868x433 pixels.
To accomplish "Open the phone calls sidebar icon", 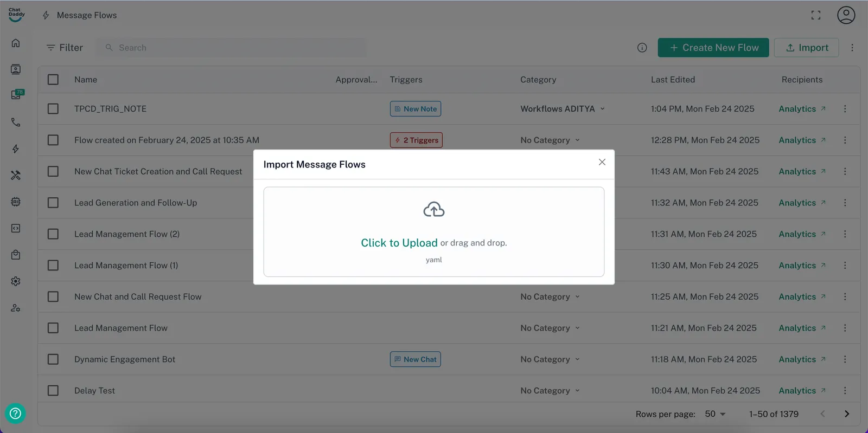I will 16,122.
